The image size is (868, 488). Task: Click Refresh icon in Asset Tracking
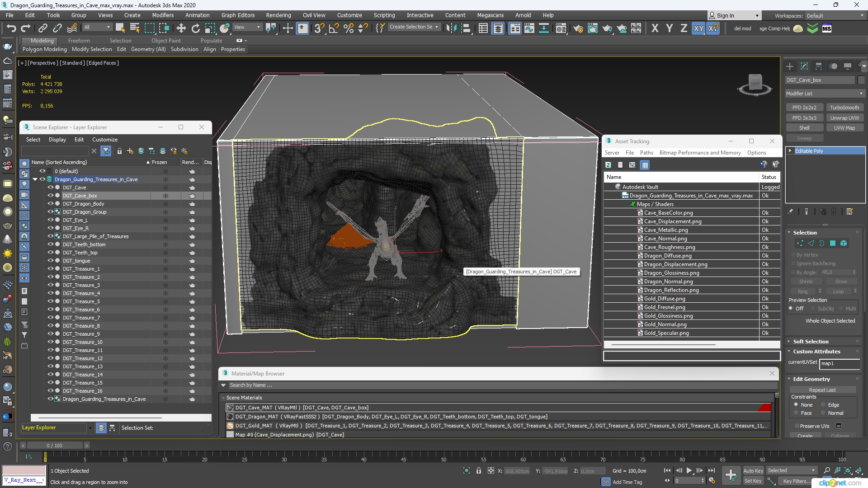coord(608,165)
